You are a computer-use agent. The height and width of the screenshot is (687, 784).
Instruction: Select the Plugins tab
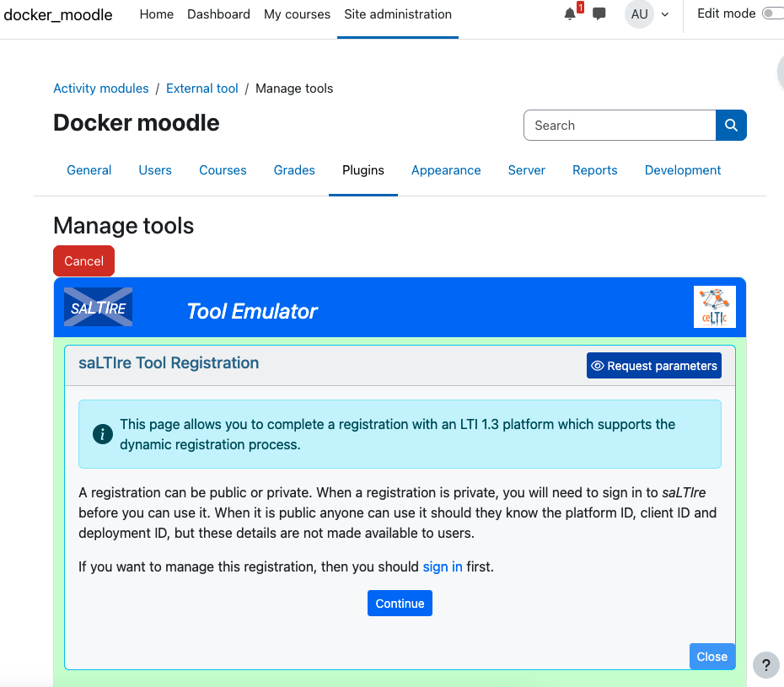pos(363,170)
